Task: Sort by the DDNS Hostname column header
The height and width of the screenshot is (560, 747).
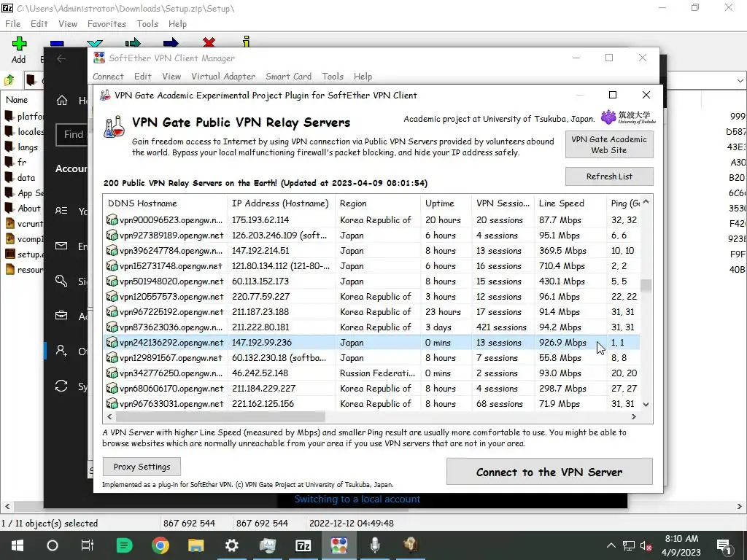Action: [166, 203]
